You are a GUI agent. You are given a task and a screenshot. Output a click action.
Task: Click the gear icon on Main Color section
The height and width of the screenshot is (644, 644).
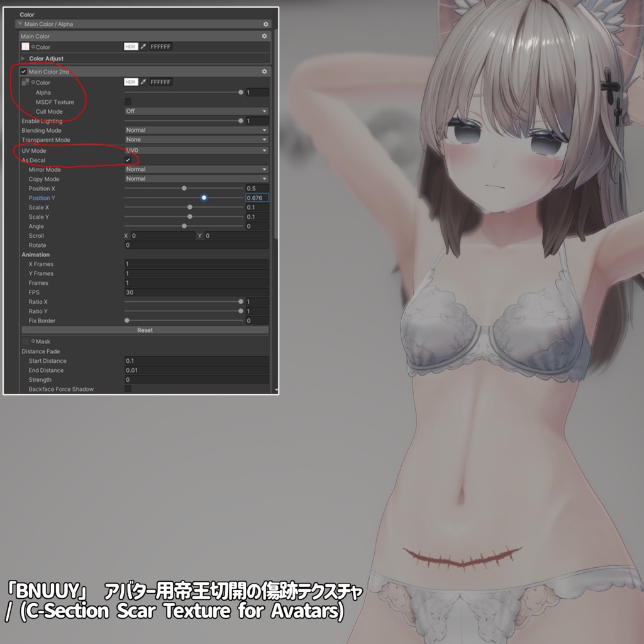point(265,36)
